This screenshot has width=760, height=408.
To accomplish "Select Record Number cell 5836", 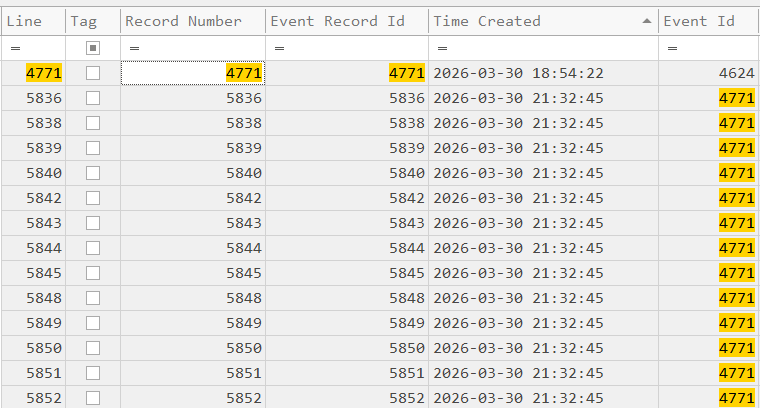I will 193,98.
